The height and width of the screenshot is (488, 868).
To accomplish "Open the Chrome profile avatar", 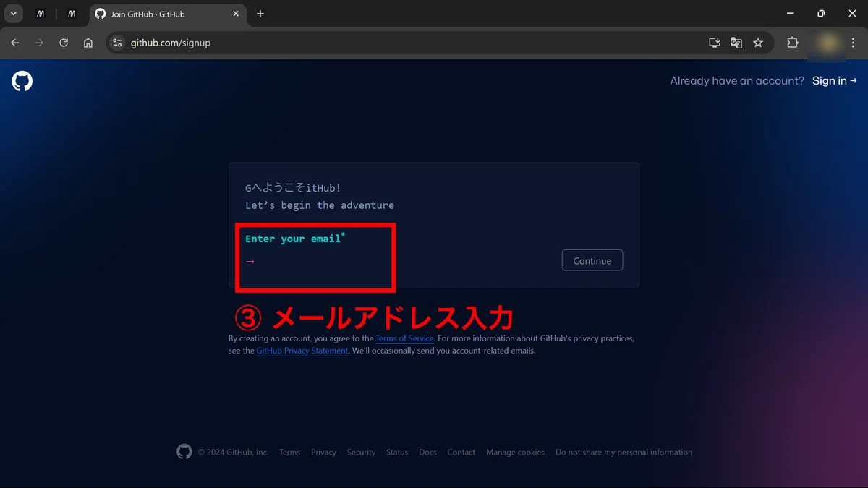I will tap(827, 43).
